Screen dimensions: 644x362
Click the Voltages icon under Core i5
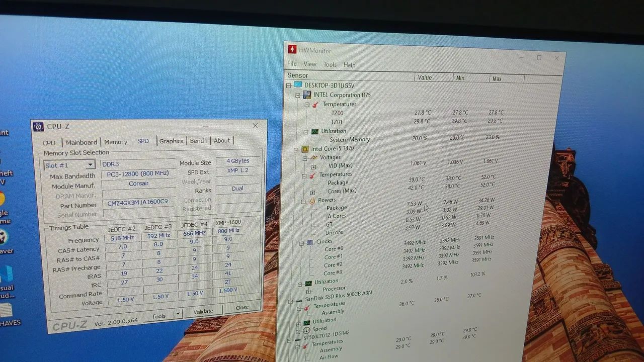(313, 157)
